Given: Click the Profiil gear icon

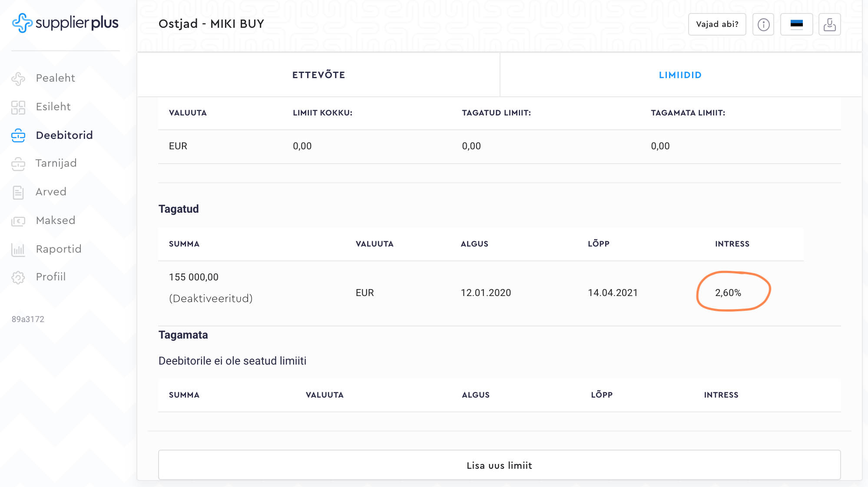Looking at the screenshot, I should (18, 277).
